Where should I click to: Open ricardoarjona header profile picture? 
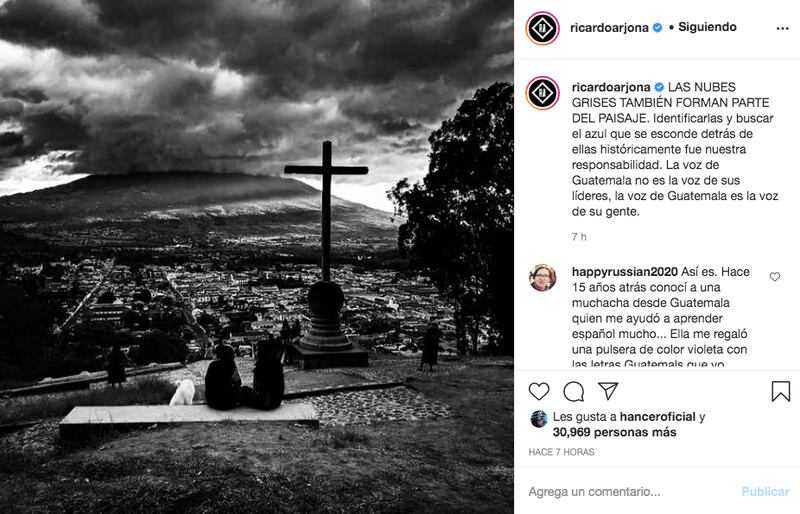[542, 28]
